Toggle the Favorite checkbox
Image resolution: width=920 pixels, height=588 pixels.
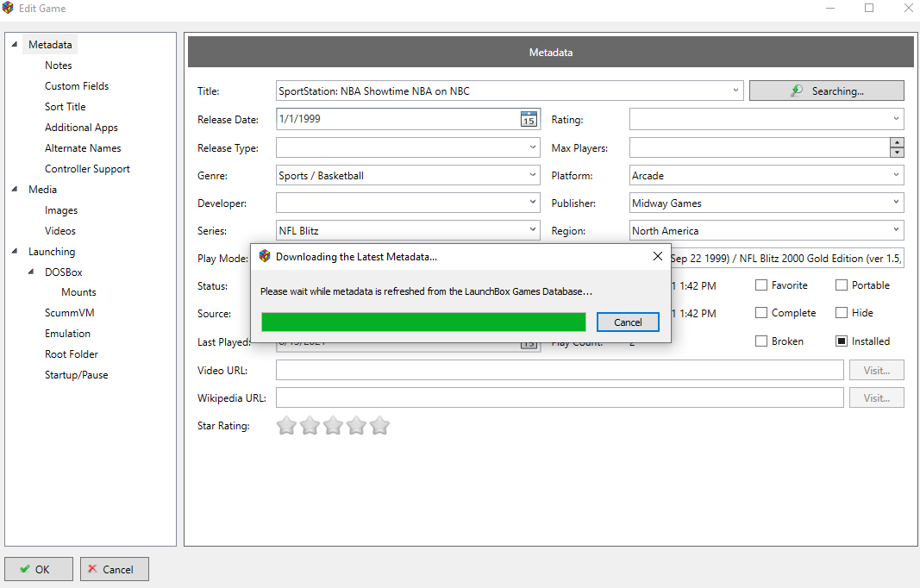tap(761, 285)
